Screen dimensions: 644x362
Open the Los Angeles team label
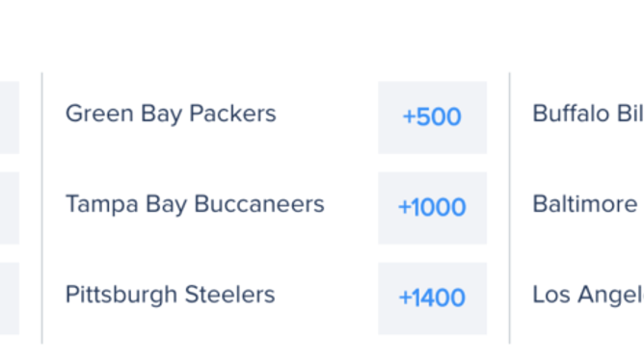coord(588,296)
